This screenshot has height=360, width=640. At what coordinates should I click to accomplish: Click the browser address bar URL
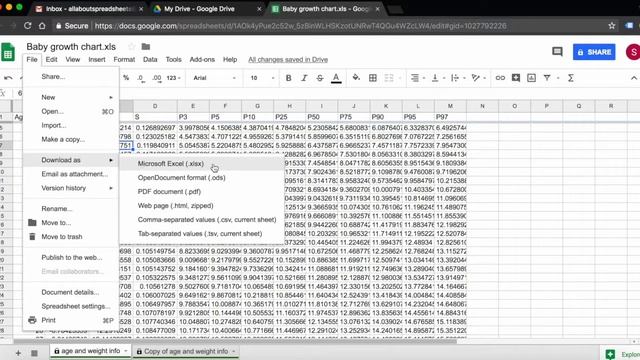pos(300,26)
